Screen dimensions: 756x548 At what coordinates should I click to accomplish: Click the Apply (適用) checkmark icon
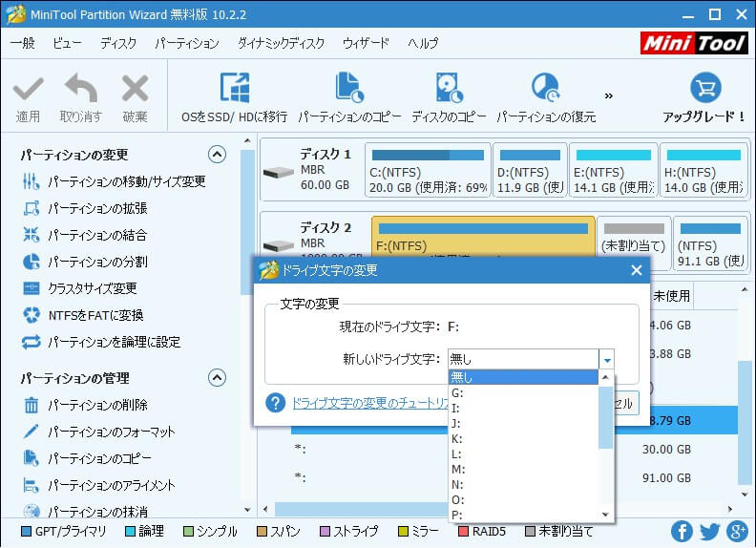click(x=29, y=88)
